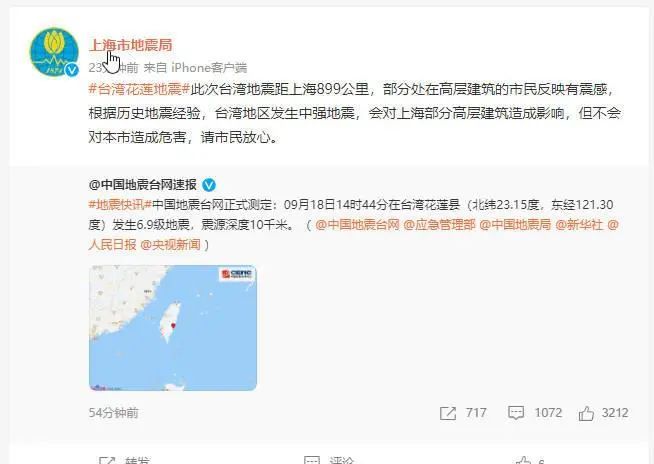The image size is (654, 464).
Task: Open the @应急管理部 mention
Action: pos(439,225)
